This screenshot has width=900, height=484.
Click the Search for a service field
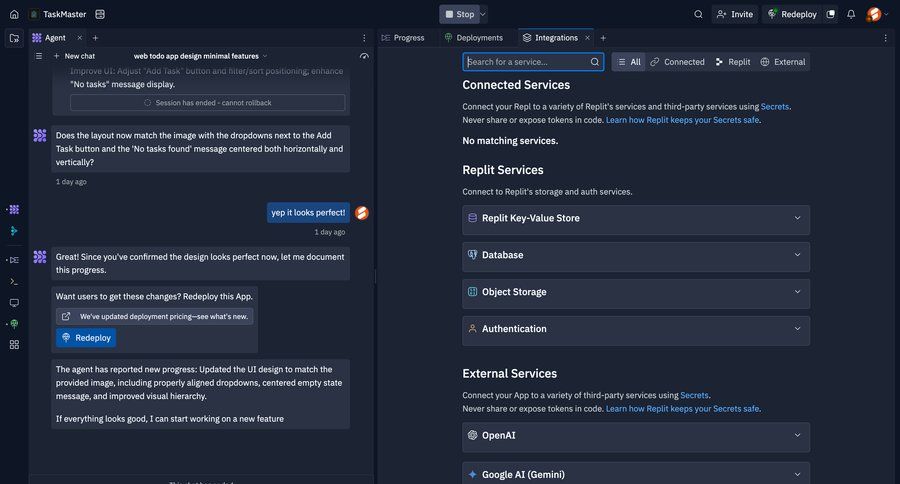click(x=526, y=62)
